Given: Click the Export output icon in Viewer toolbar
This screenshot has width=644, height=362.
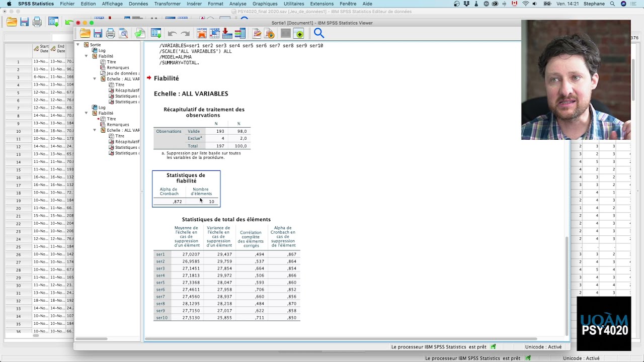Looking at the screenshot, I should tap(140, 34).
